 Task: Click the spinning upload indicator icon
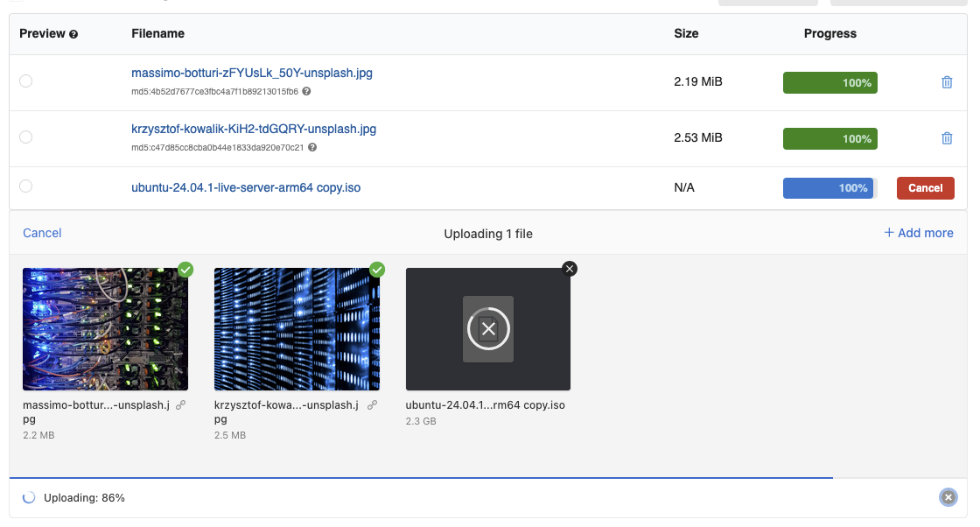tap(29, 497)
